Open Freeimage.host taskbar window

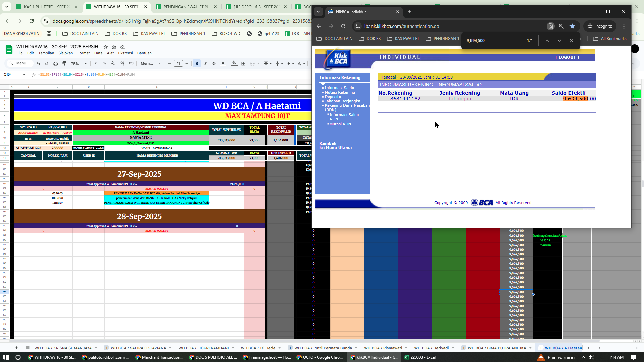(x=267, y=357)
